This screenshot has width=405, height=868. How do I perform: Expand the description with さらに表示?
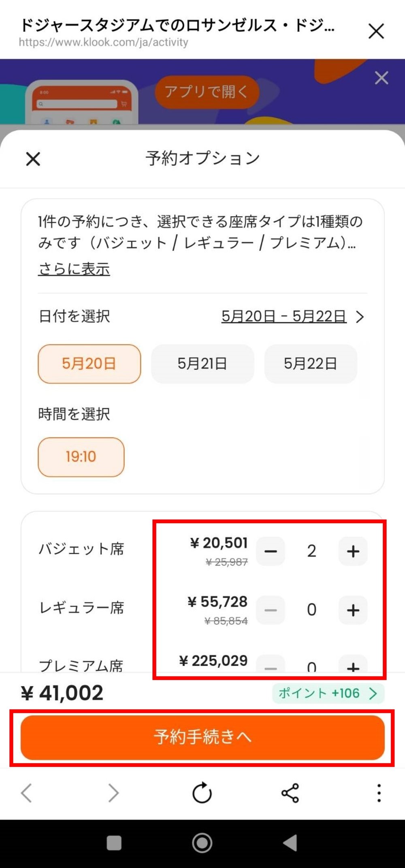[73, 268]
